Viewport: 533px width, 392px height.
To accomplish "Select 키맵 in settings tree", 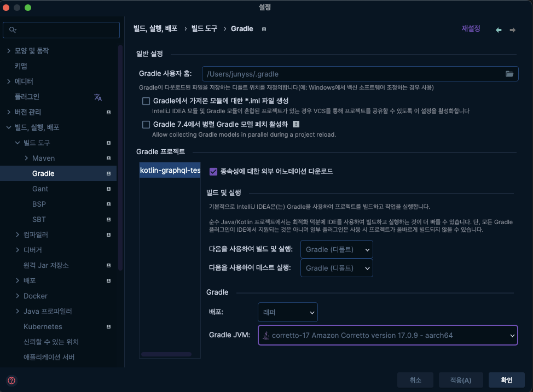I will tap(21, 66).
